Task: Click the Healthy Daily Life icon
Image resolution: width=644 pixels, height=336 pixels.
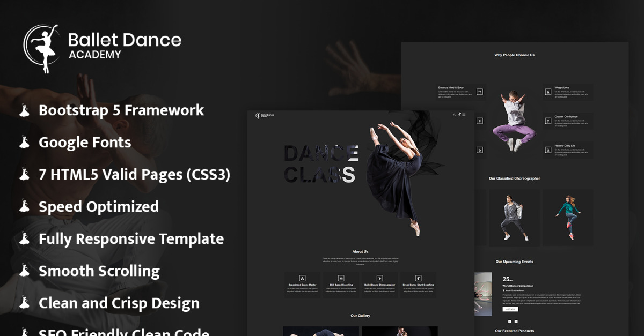Action: coord(548,150)
